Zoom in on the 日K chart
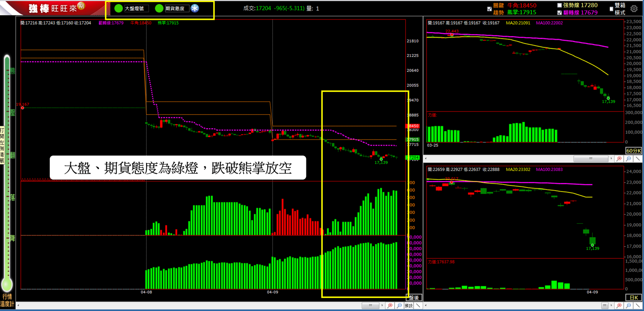The image size is (644, 311). point(619,305)
